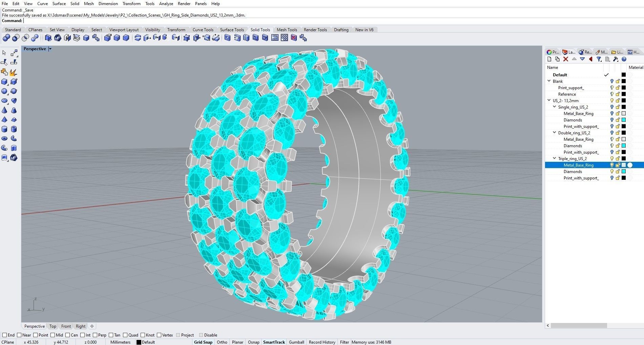Click white color swatch of Single_ring Metal_Base_Ring
Viewport: 644px width, 345px height.
623,113
